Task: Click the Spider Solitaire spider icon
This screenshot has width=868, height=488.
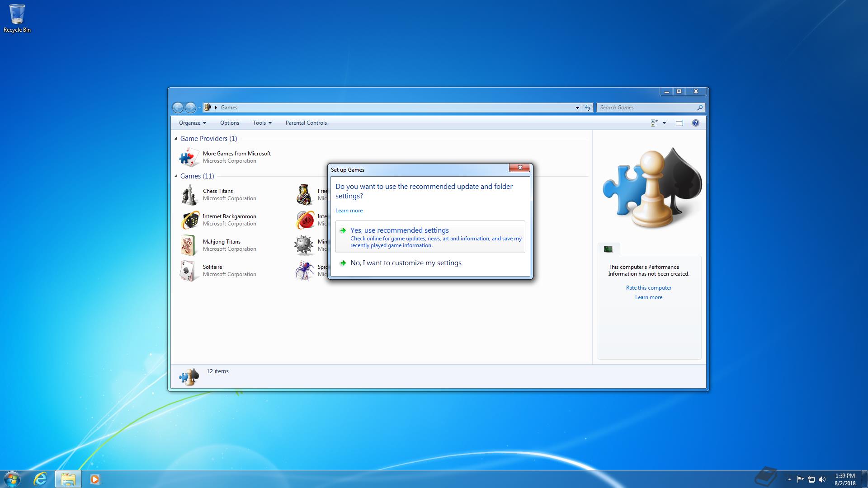Action: [304, 271]
